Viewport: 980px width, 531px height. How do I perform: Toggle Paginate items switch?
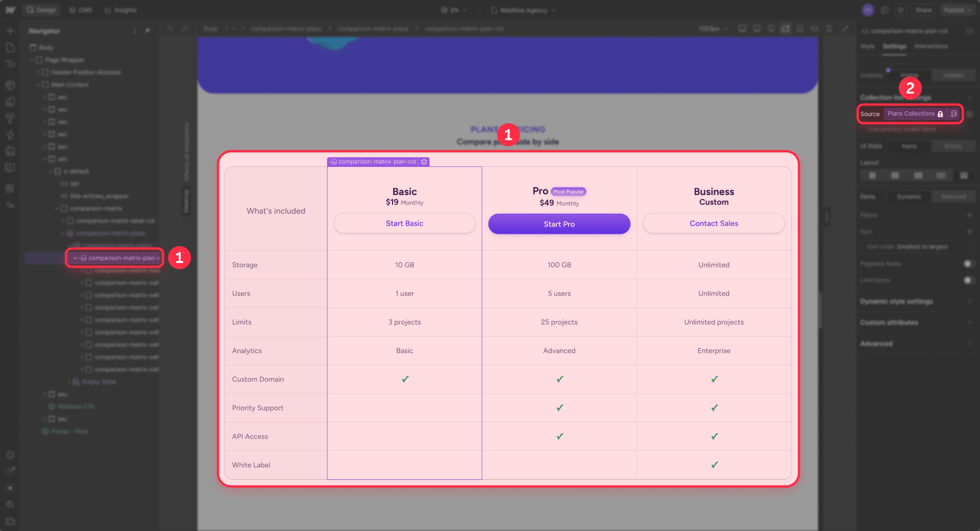tap(969, 264)
